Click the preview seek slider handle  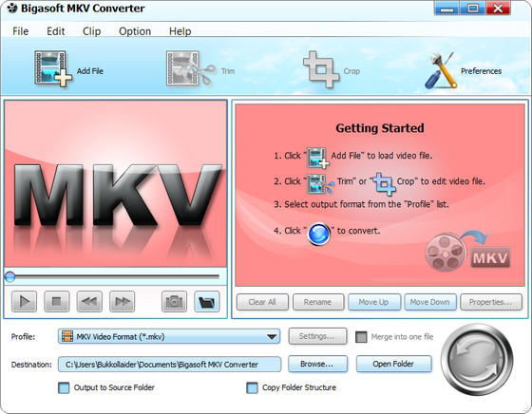point(9,276)
